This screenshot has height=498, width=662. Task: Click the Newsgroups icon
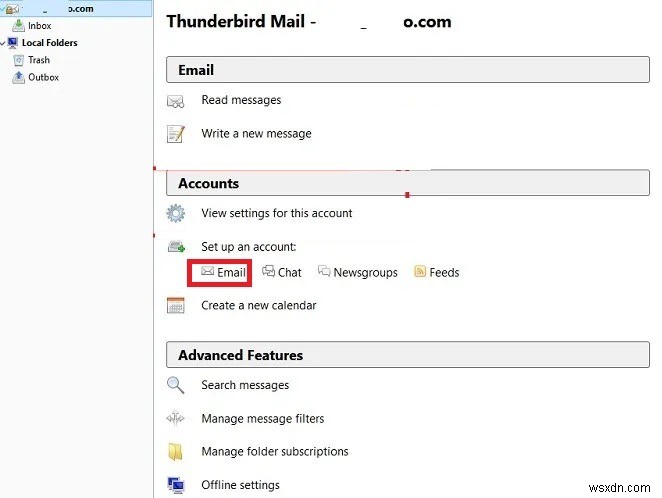click(x=324, y=271)
